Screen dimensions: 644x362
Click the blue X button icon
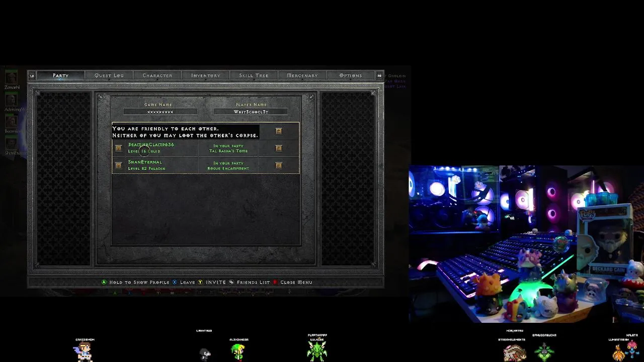[175, 282]
